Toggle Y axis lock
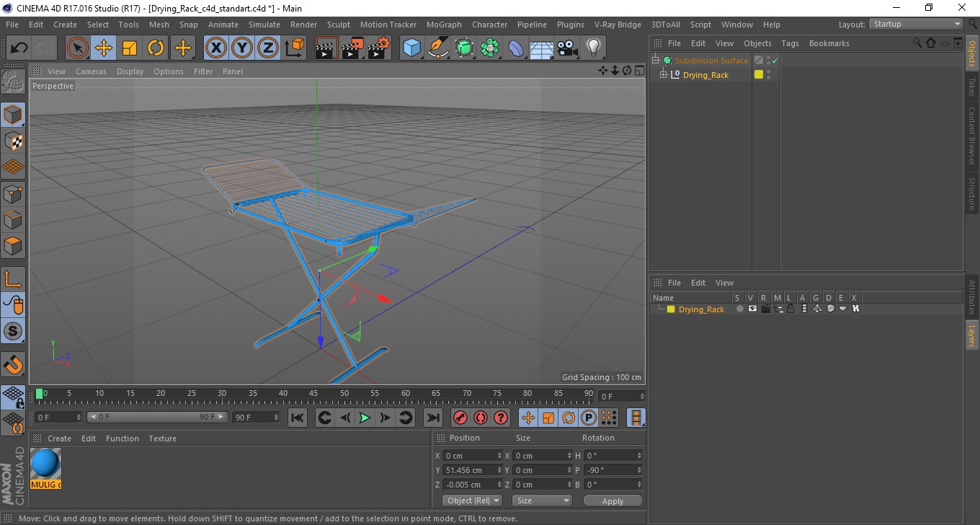This screenshot has height=525, width=980. tap(242, 48)
